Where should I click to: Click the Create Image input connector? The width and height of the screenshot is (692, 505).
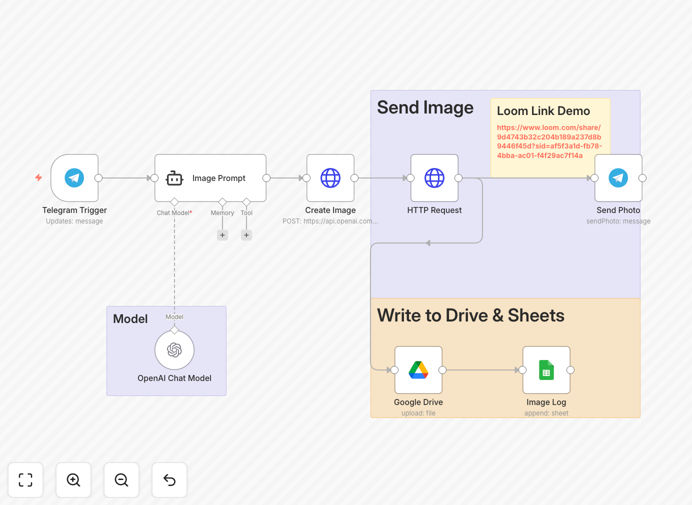tap(307, 178)
